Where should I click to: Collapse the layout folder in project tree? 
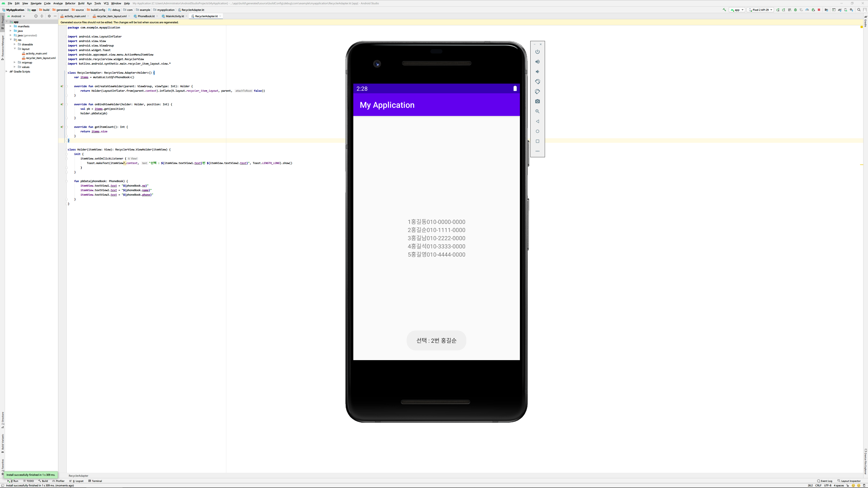(15, 49)
